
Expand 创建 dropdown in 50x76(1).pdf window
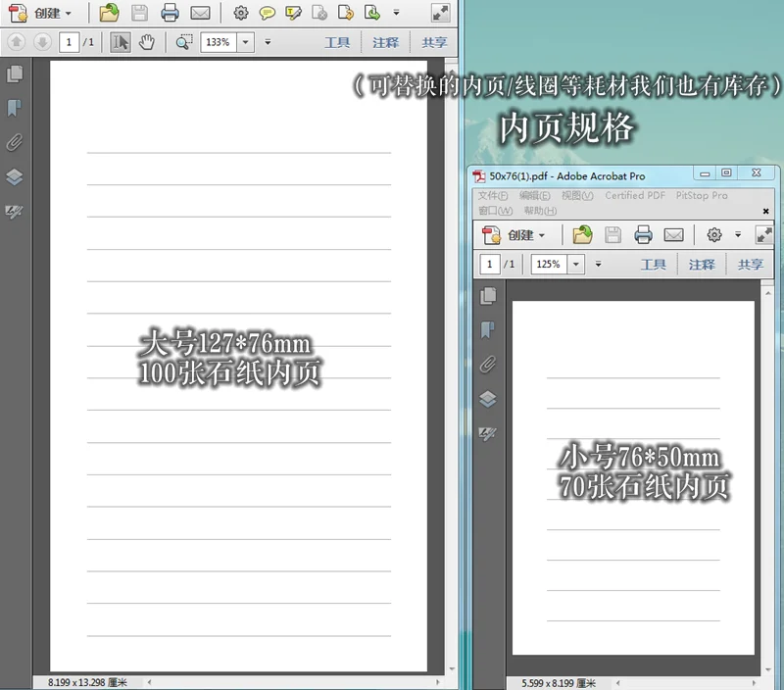point(542,235)
